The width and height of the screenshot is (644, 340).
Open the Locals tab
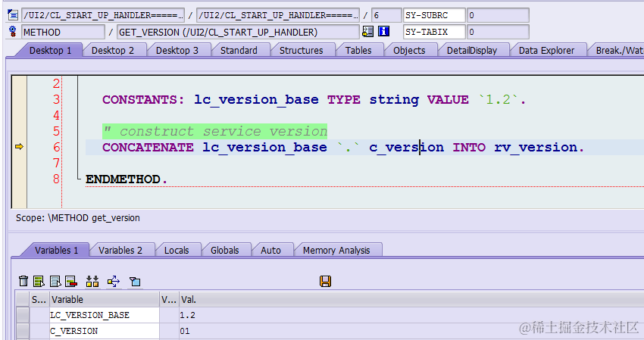point(177,251)
